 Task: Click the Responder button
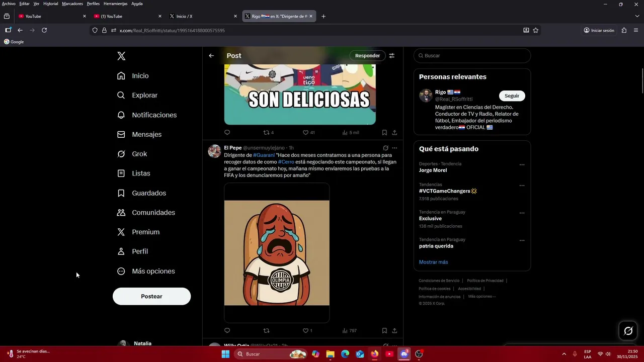click(367, 56)
